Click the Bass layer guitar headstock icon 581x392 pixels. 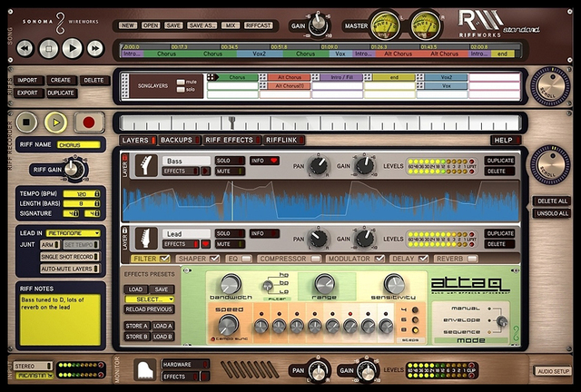point(146,165)
